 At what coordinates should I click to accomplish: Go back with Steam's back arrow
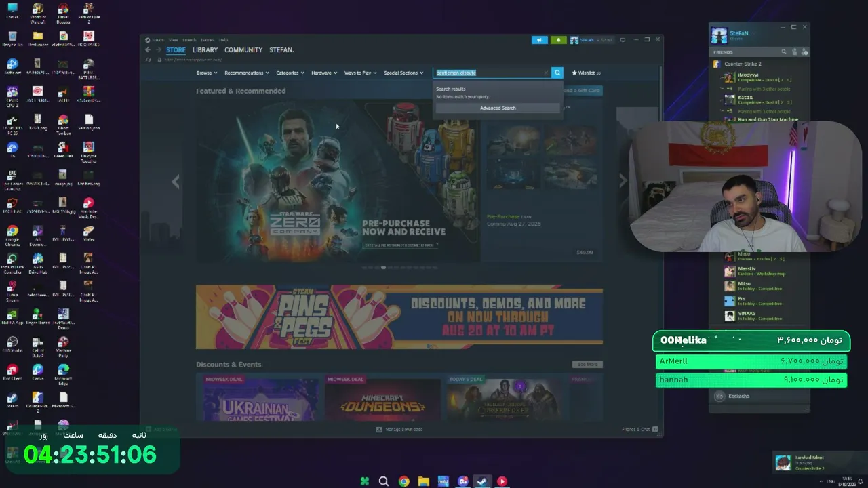[148, 50]
